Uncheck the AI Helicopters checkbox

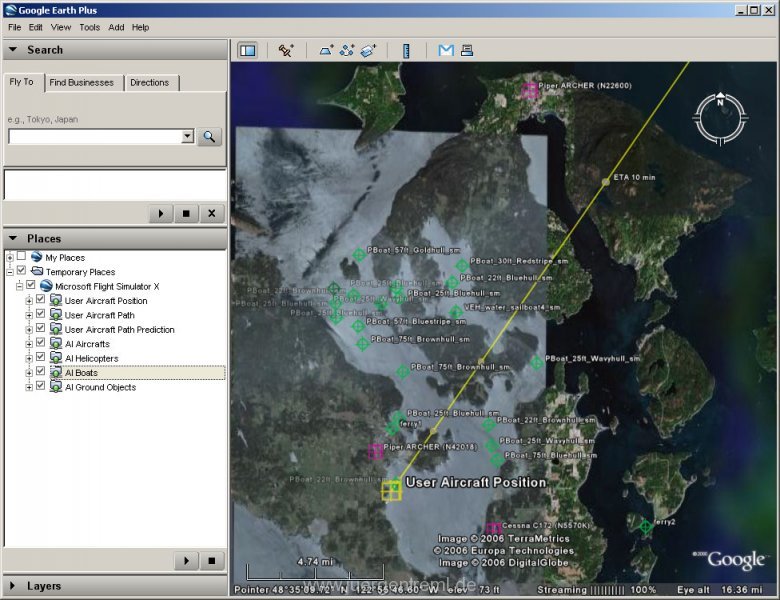click(x=41, y=357)
